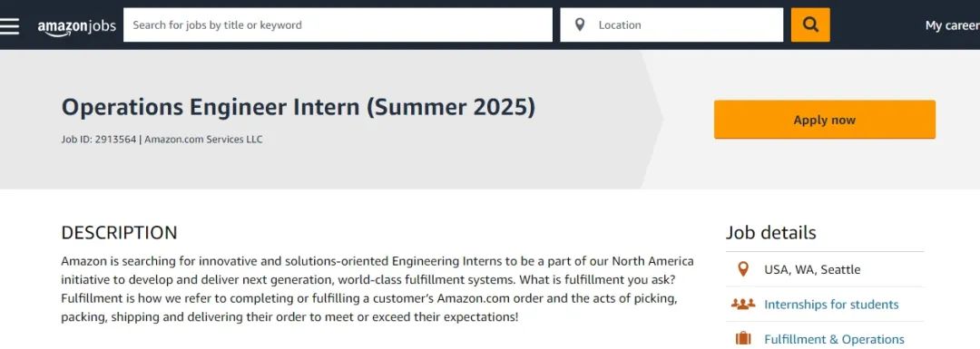Click the location pin icon in search
This screenshot has height=349, width=980.
pyautogui.click(x=579, y=25)
